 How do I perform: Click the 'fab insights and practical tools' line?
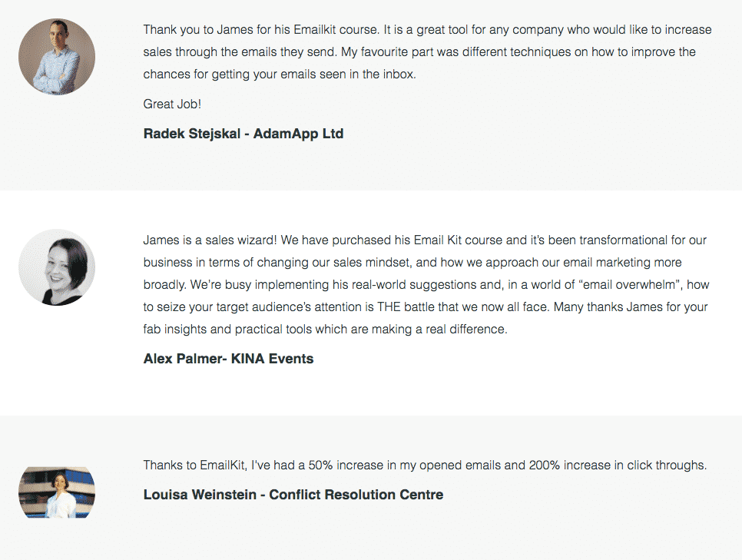pos(325,330)
